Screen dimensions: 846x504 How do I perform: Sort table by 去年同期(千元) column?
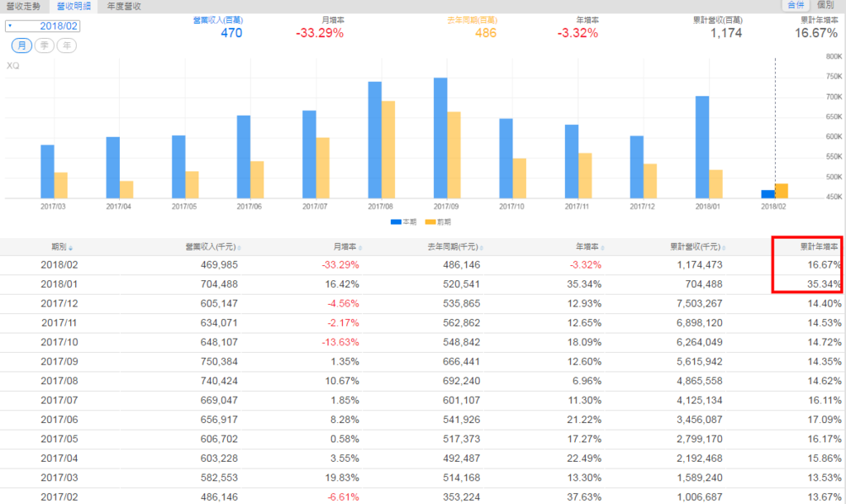(x=455, y=246)
